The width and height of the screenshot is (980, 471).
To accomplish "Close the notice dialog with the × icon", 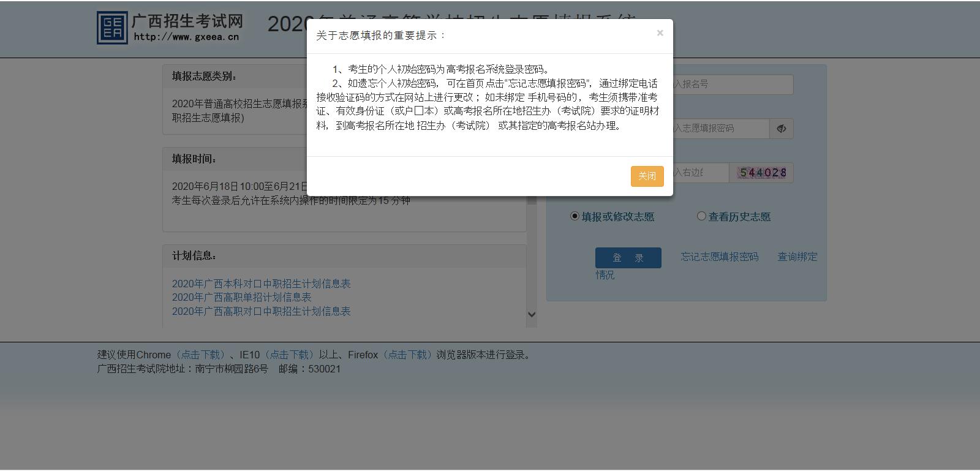I will point(660,33).
